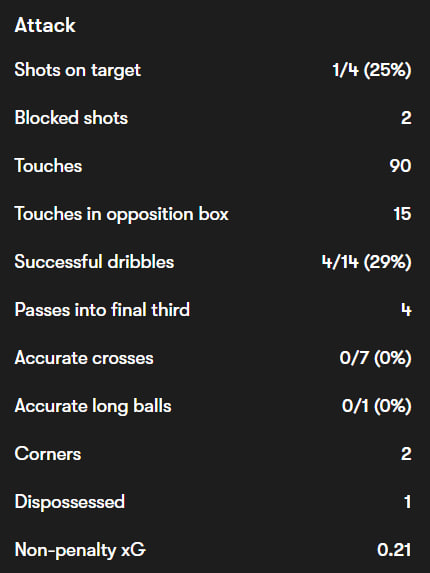Select the Attack section heading
This screenshot has height=573, width=430.
pos(45,25)
